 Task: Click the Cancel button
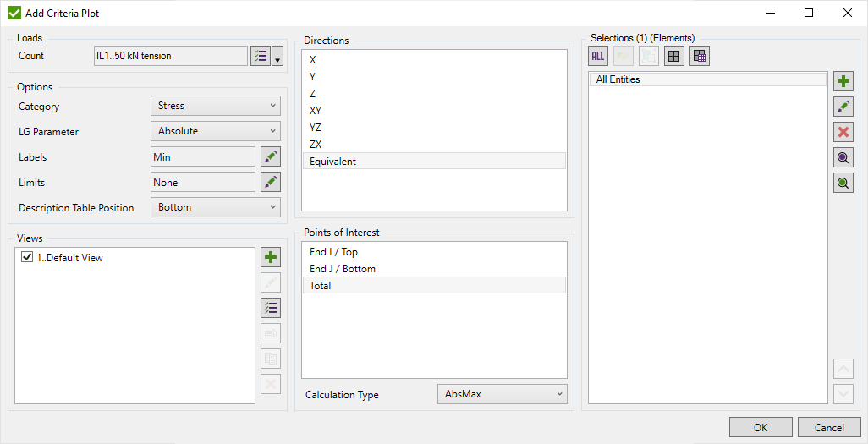pos(829,427)
